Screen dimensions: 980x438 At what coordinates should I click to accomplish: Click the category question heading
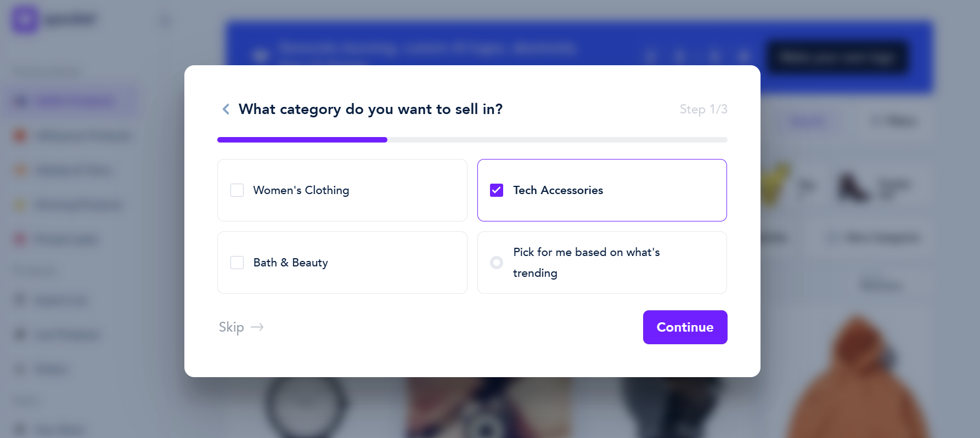click(370, 109)
